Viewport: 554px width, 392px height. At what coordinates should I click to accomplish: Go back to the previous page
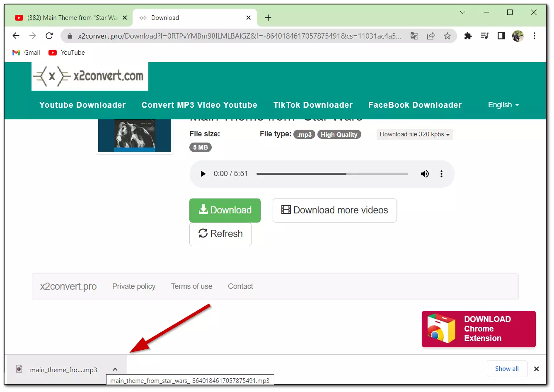point(16,36)
